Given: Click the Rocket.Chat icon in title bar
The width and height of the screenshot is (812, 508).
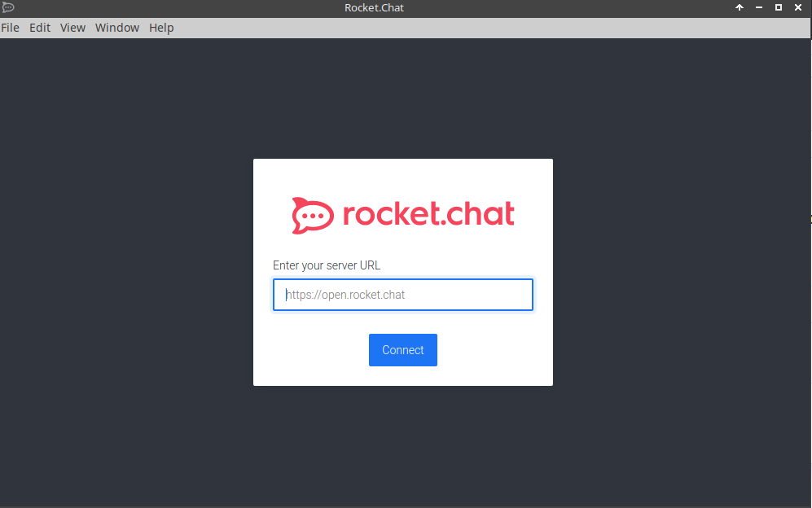Looking at the screenshot, I should 8,8.
